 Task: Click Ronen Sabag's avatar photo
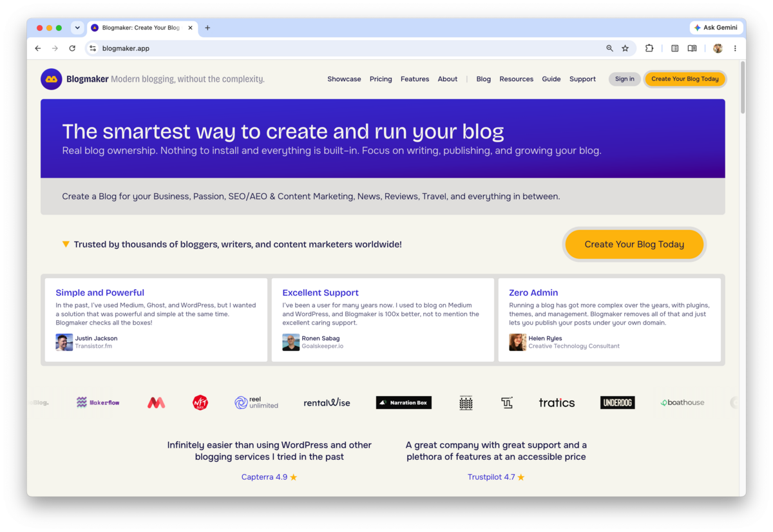(291, 342)
